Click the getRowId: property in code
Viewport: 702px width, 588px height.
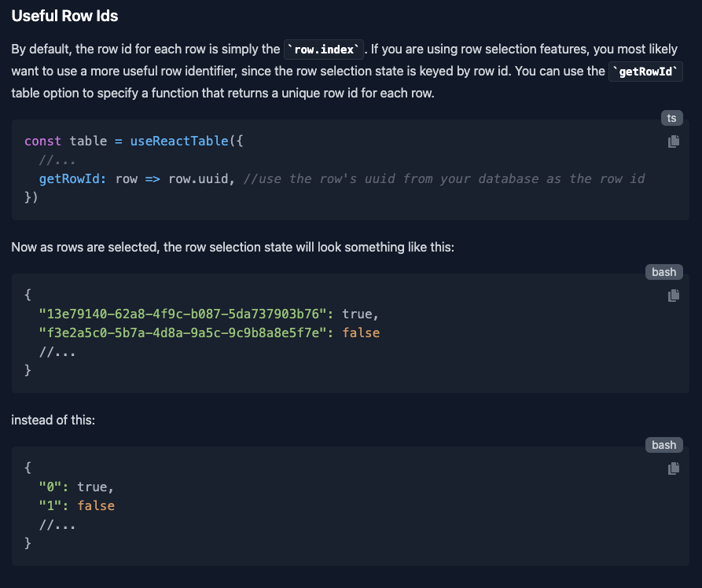click(72, 178)
